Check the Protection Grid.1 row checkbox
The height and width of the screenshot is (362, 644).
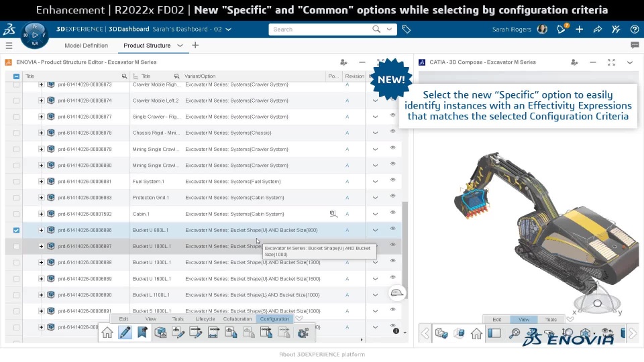[x=16, y=198]
